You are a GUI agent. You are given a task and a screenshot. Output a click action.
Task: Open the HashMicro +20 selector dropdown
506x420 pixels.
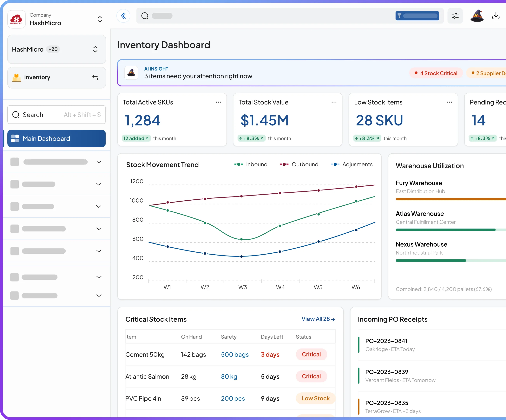[x=57, y=49]
